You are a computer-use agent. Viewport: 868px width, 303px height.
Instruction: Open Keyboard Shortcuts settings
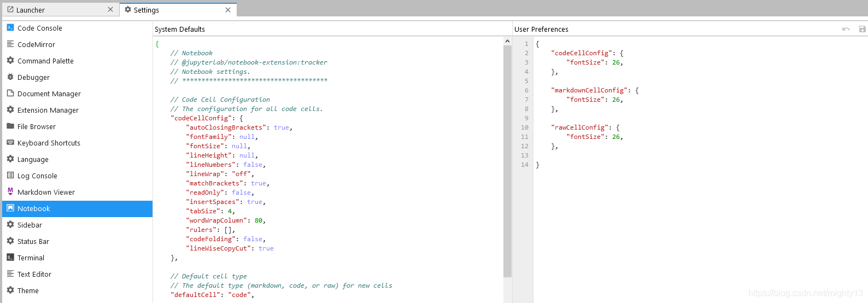click(77, 143)
